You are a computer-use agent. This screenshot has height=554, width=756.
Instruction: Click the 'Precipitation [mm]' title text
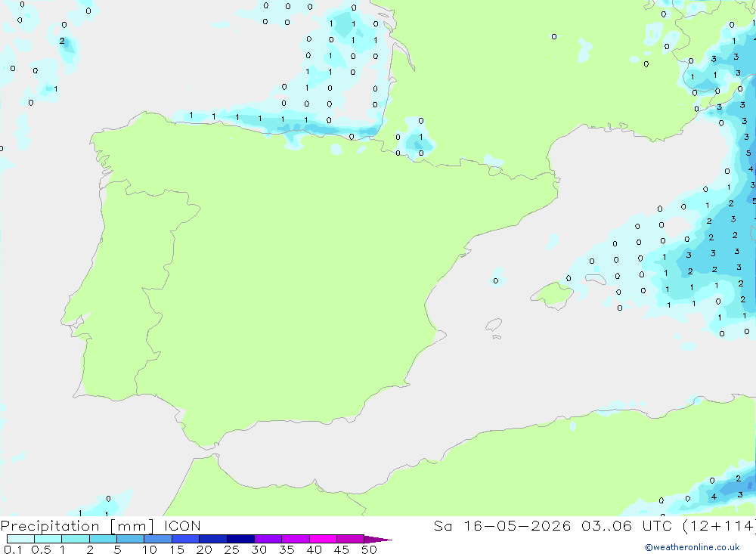click(77, 526)
